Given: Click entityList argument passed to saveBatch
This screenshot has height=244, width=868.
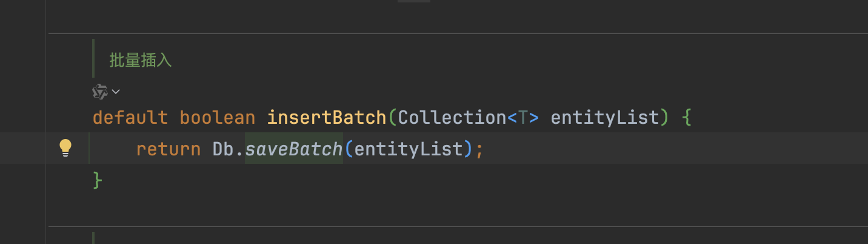Looking at the screenshot, I should point(409,149).
